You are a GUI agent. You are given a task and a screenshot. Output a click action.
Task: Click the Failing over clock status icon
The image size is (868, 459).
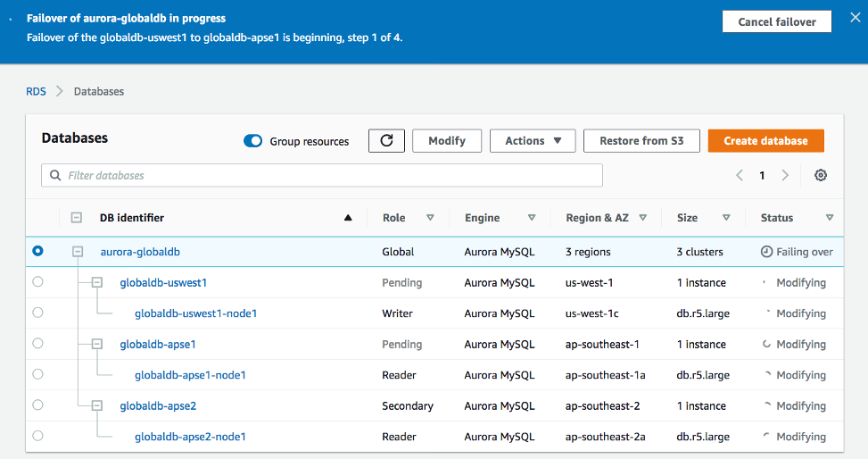click(x=766, y=252)
